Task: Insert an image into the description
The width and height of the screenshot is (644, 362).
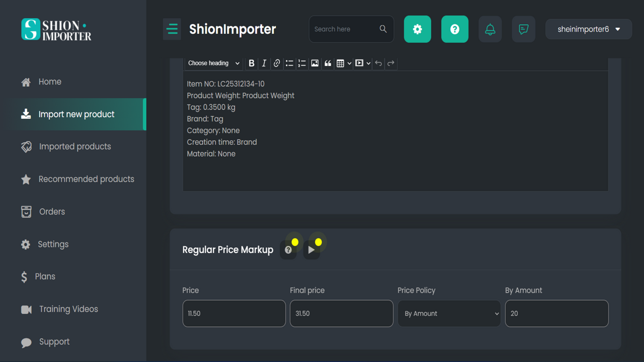Action: click(315, 63)
